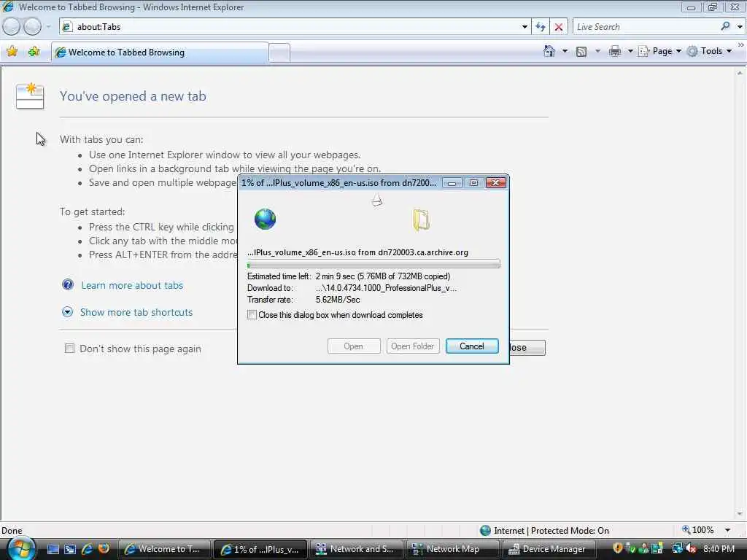Switch to Welcome to T... taskbar item
Image resolution: width=747 pixels, height=560 pixels.
coord(165,549)
